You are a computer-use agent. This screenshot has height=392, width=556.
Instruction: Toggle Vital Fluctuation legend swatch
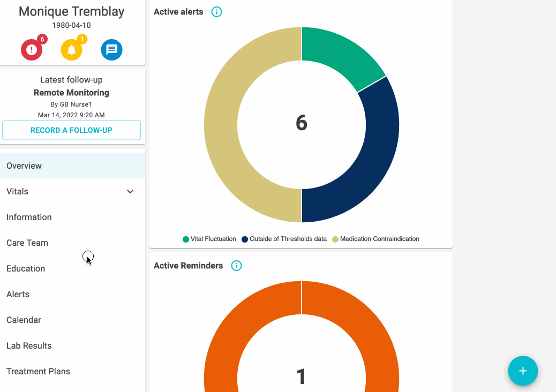[186, 239]
